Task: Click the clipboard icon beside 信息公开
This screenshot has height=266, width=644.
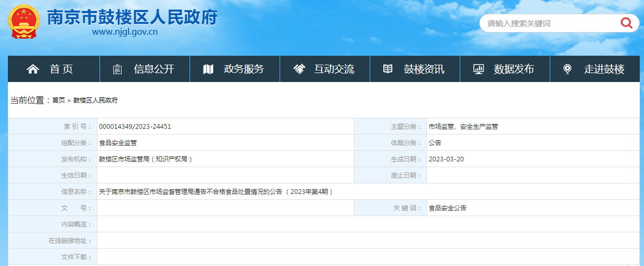Action: click(117, 69)
